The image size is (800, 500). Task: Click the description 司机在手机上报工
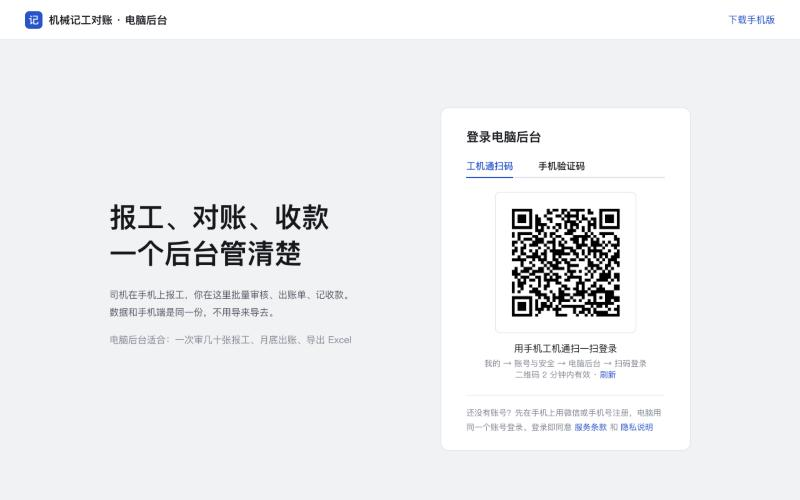coord(147,295)
